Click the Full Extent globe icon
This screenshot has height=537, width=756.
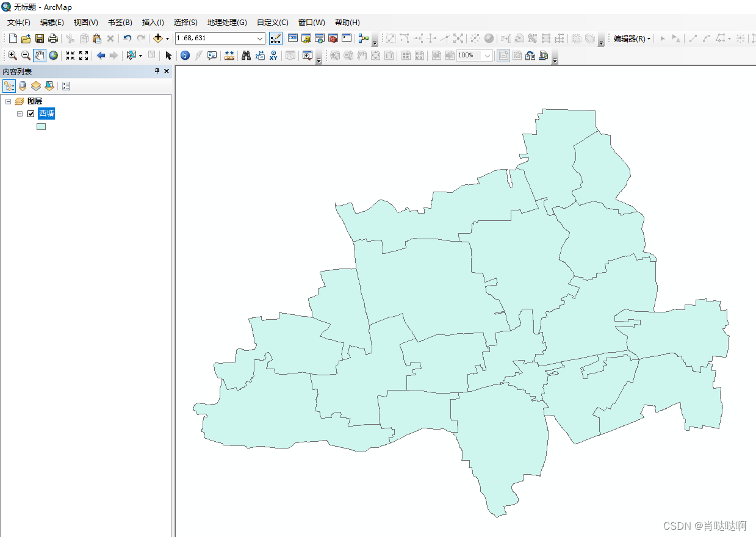click(x=54, y=56)
